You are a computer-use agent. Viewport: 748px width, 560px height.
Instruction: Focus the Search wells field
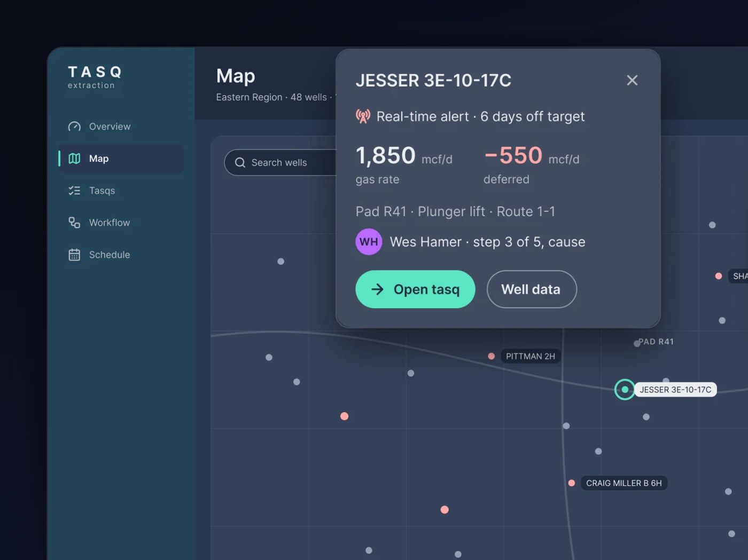281,162
